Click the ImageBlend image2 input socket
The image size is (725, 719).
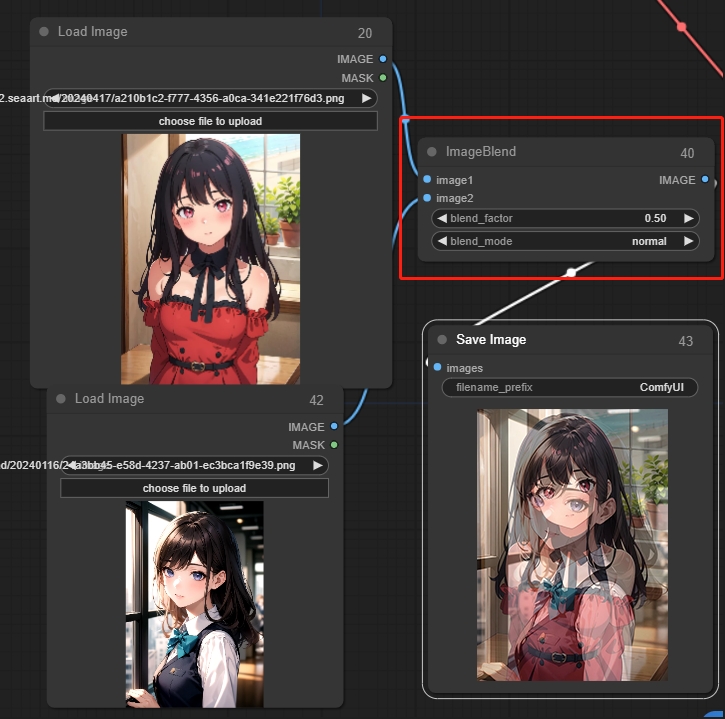pos(427,198)
